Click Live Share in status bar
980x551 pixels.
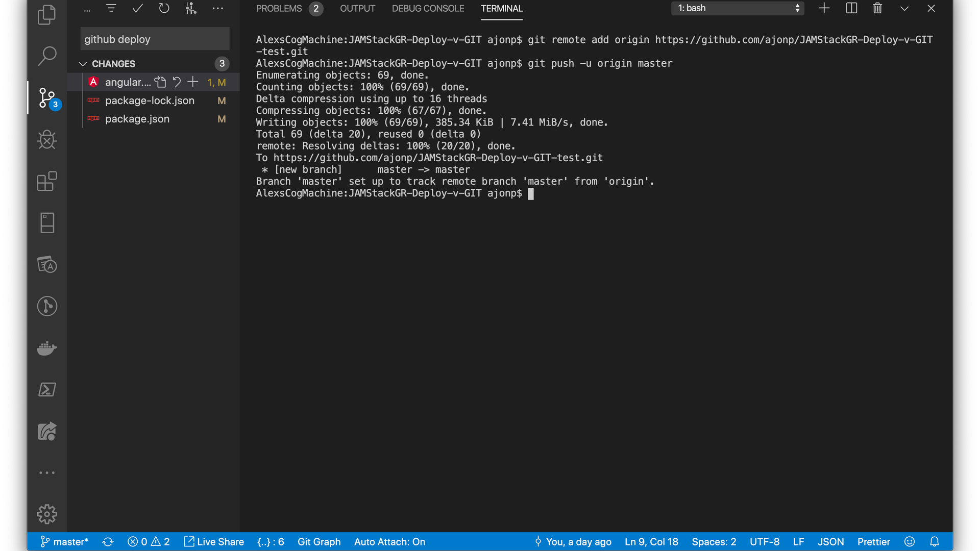click(x=214, y=542)
